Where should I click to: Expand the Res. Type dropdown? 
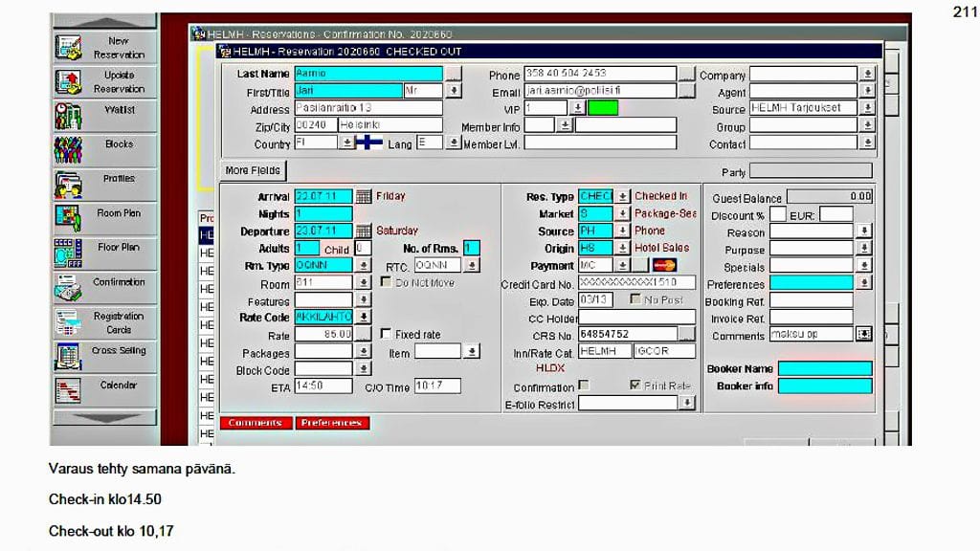point(622,197)
